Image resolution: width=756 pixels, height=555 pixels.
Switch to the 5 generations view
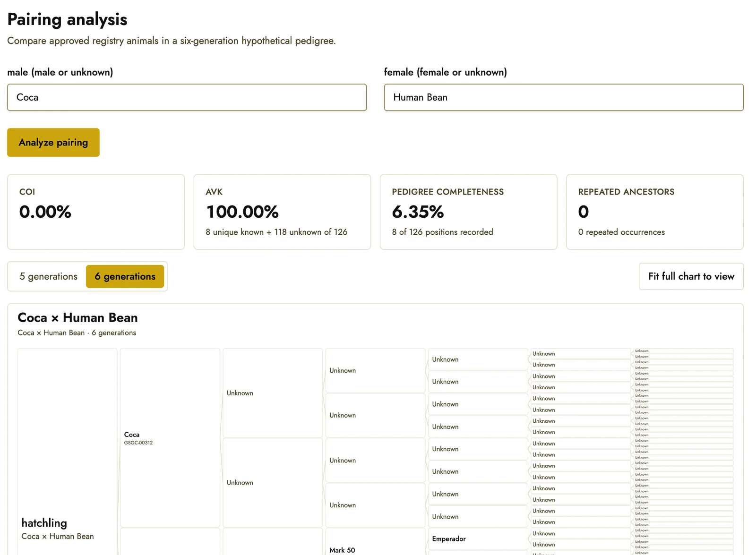[48, 276]
